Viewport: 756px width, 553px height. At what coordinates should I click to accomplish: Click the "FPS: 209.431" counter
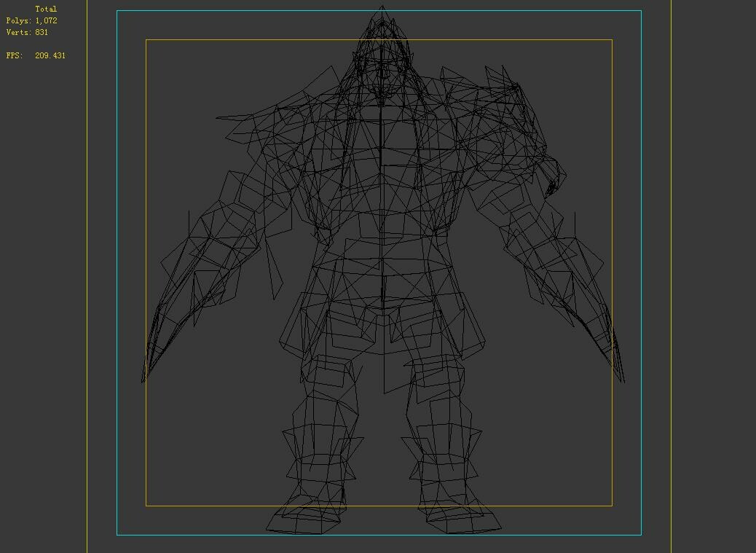[36, 55]
